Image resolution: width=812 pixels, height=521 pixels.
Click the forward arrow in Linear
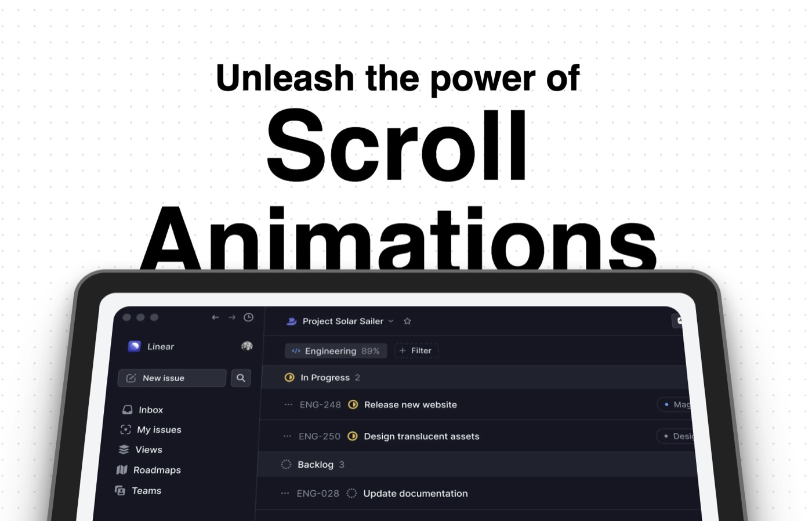click(232, 317)
